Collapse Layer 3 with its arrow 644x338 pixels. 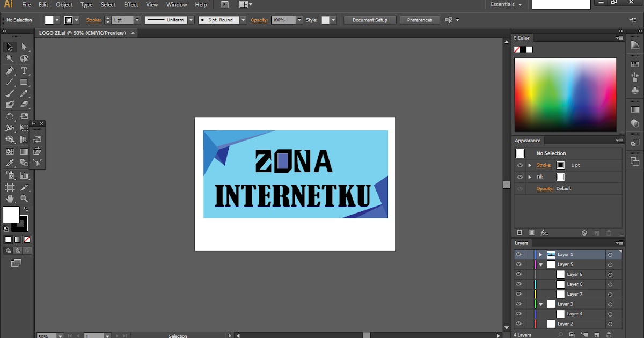tap(541, 303)
